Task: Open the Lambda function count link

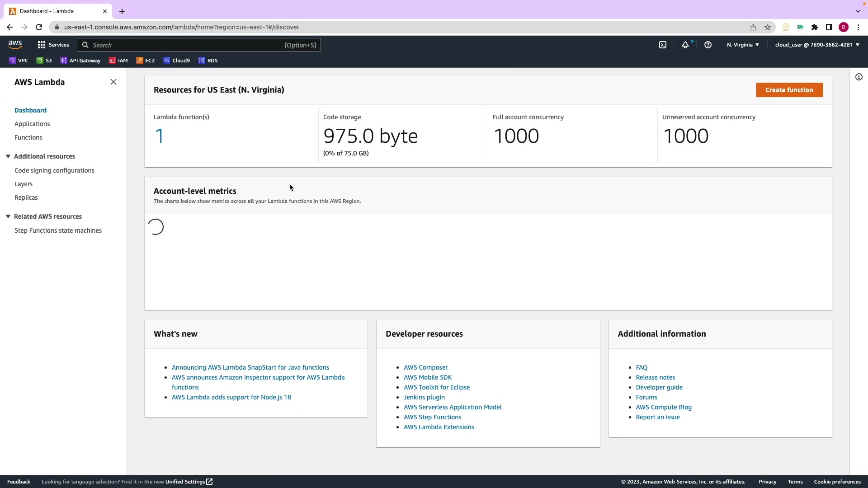Action: click(x=159, y=136)
